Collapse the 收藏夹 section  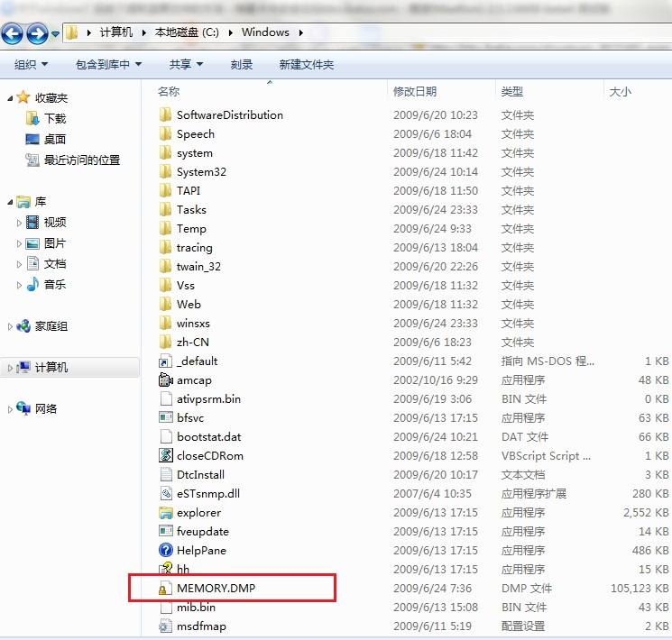click(x=10, y=98)
